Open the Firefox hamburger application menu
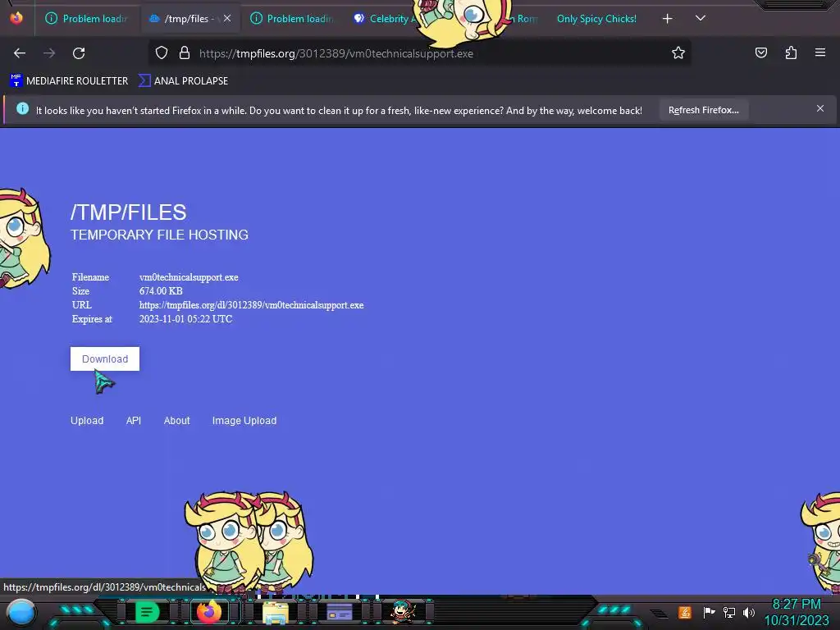Screen dimensions: 840x630 [x=820, y=52]
